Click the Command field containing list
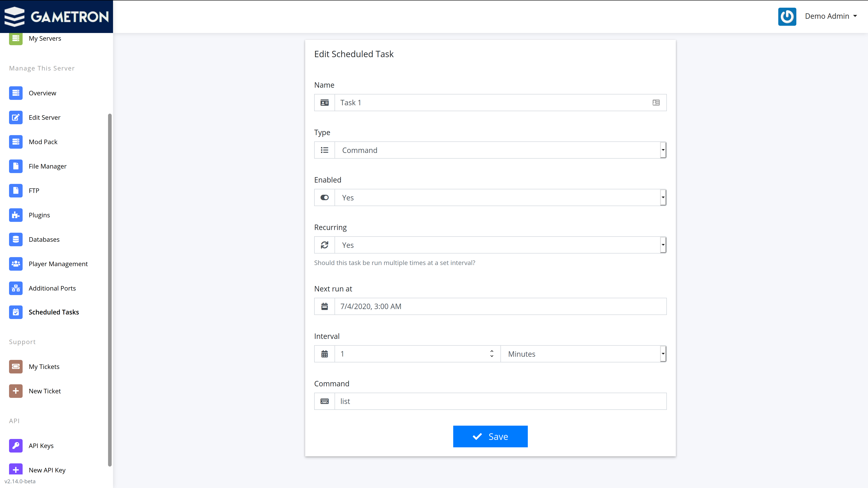This screenshot has width=868, height=488. 500,401
